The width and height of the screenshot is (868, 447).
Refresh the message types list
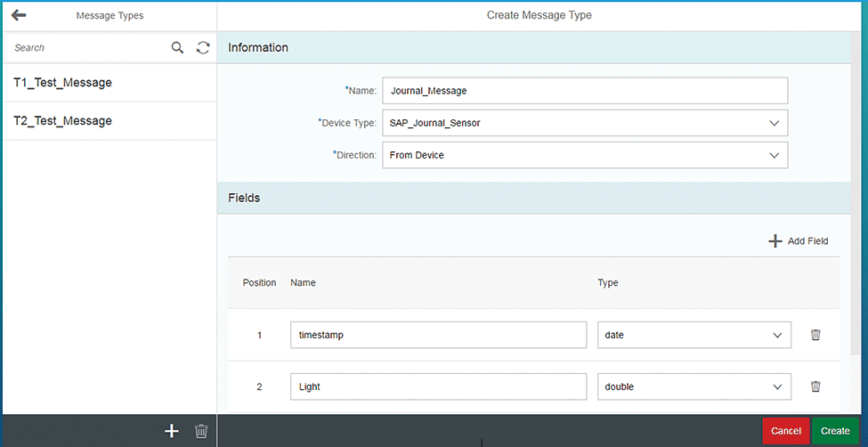click(203, 48)
